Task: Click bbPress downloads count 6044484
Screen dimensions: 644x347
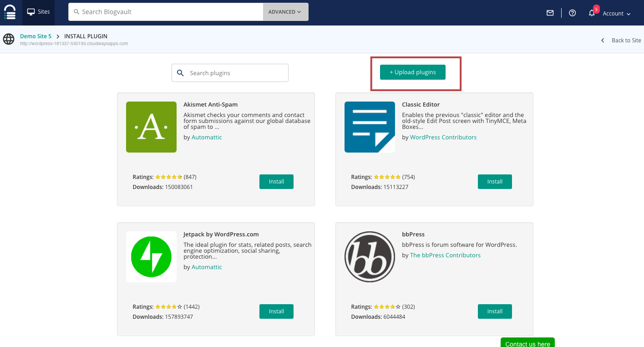Action: tap(394, 316)
